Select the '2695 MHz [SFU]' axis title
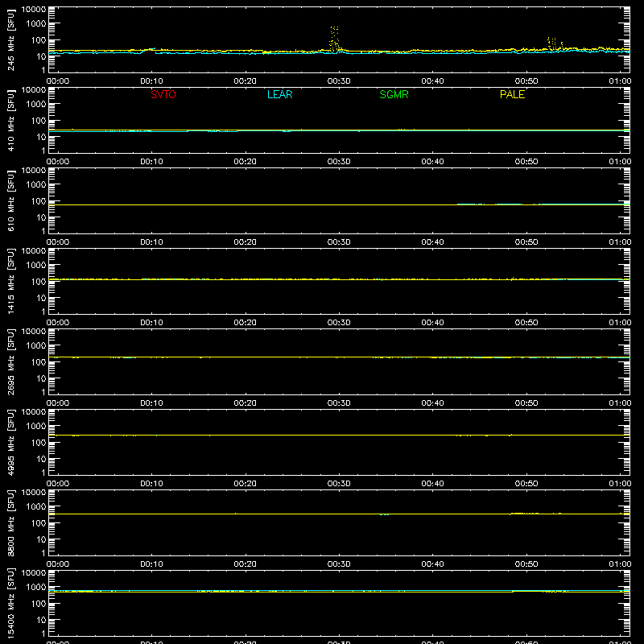 pyautogui.click(x=10, y=361)
